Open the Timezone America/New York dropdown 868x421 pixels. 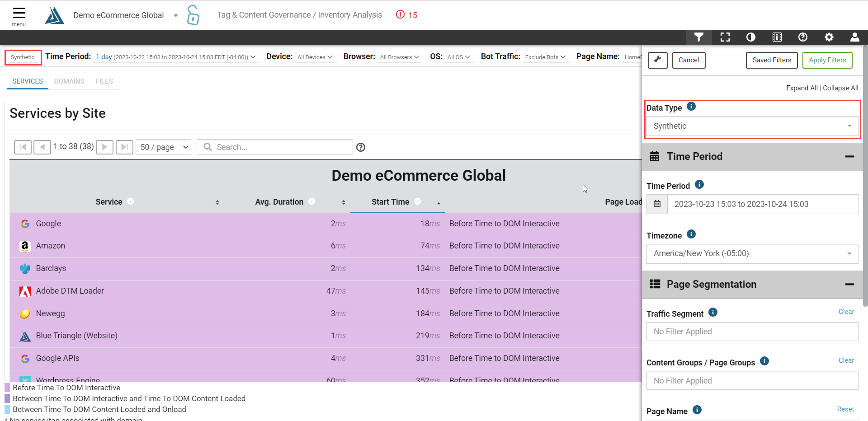pyautogui.click(x=752, y=253)
